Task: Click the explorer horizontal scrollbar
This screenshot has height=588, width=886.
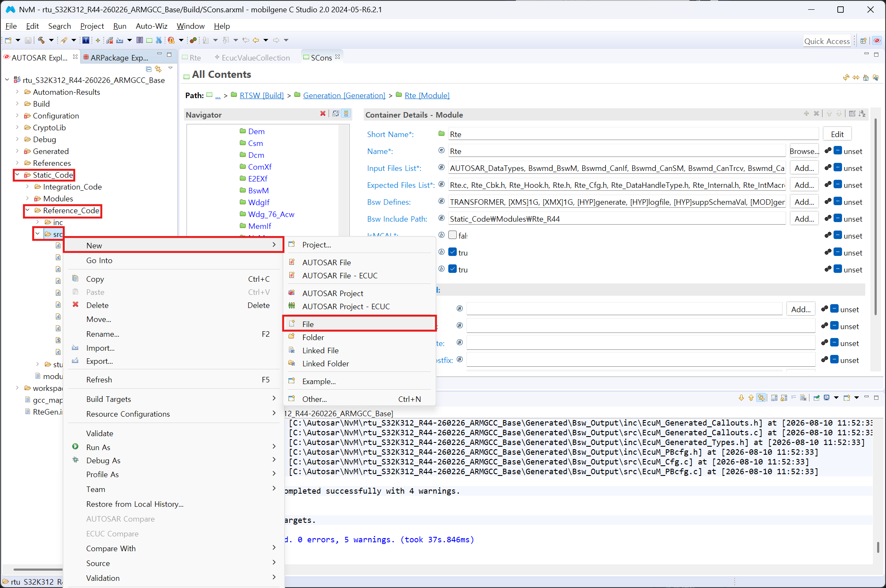Action: click(38, 569)
